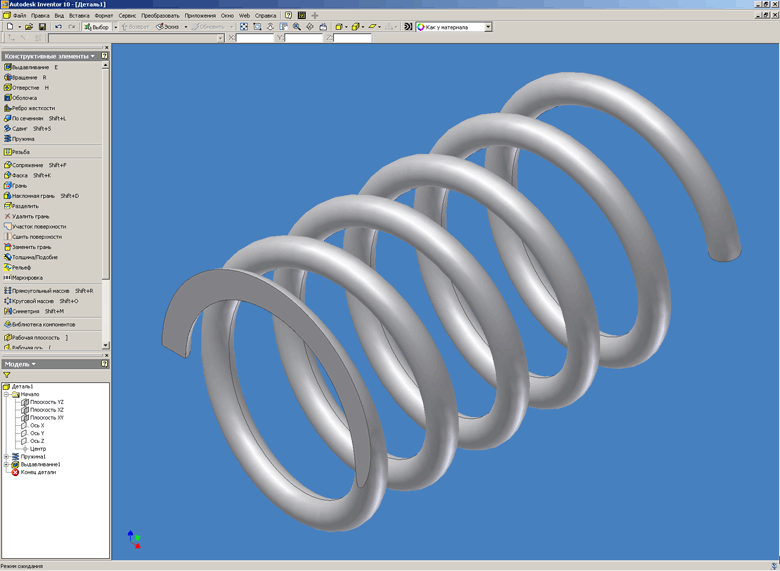Open the Эскиз dropdown arrow
Viewport: 780px width, 571px height.
(186, 27)
